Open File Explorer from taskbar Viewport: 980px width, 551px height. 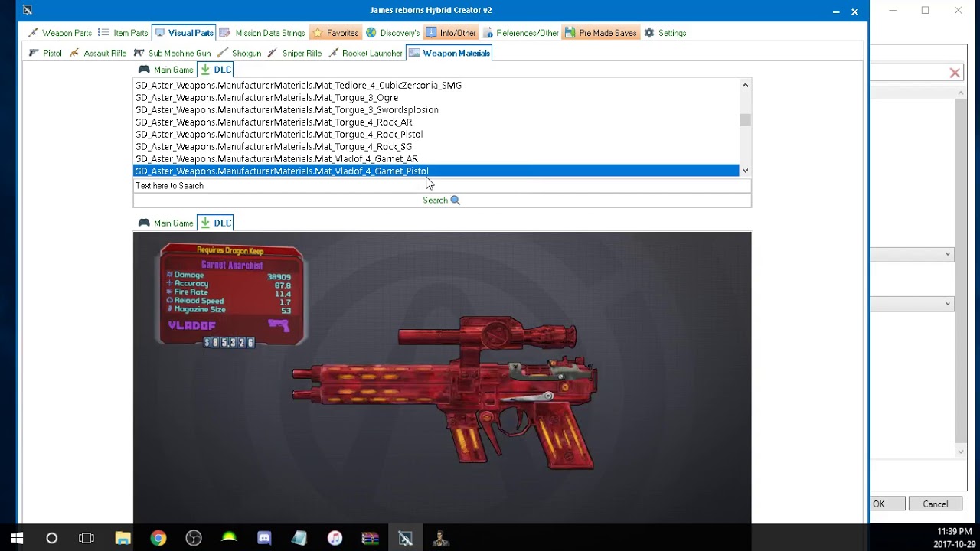[122, 538]
